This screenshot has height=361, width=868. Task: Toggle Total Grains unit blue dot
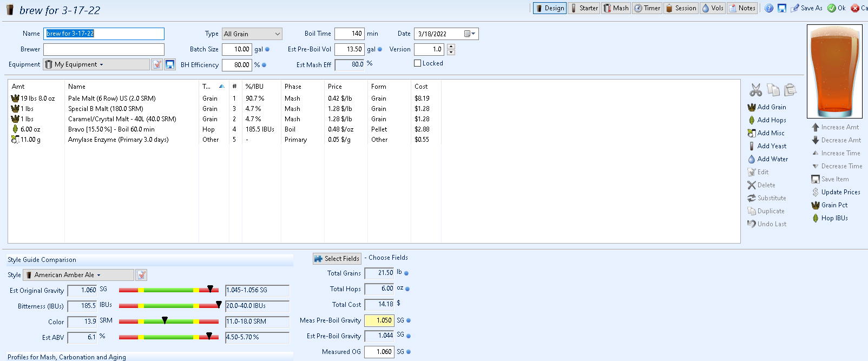[406, 273]
